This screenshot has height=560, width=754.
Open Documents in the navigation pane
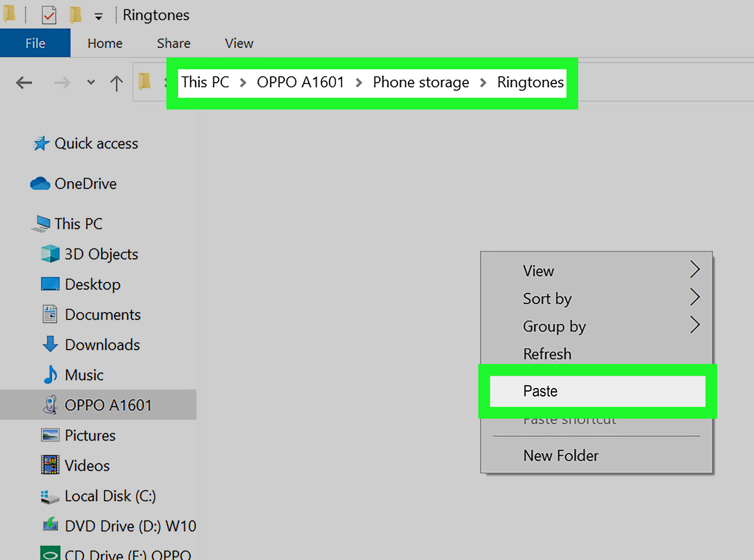point(103,315)
